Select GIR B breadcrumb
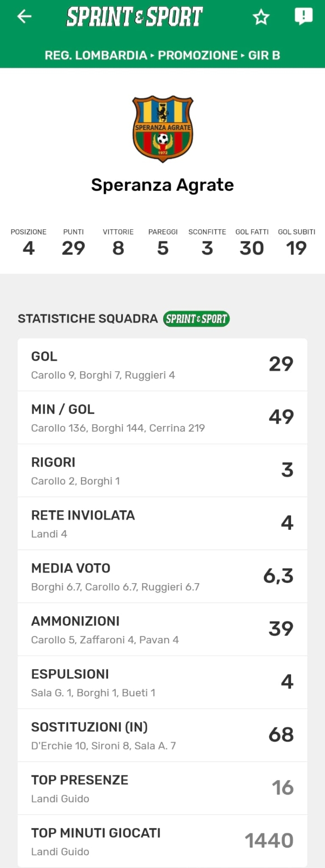This screenshot has height=868, width=325. 264,55
